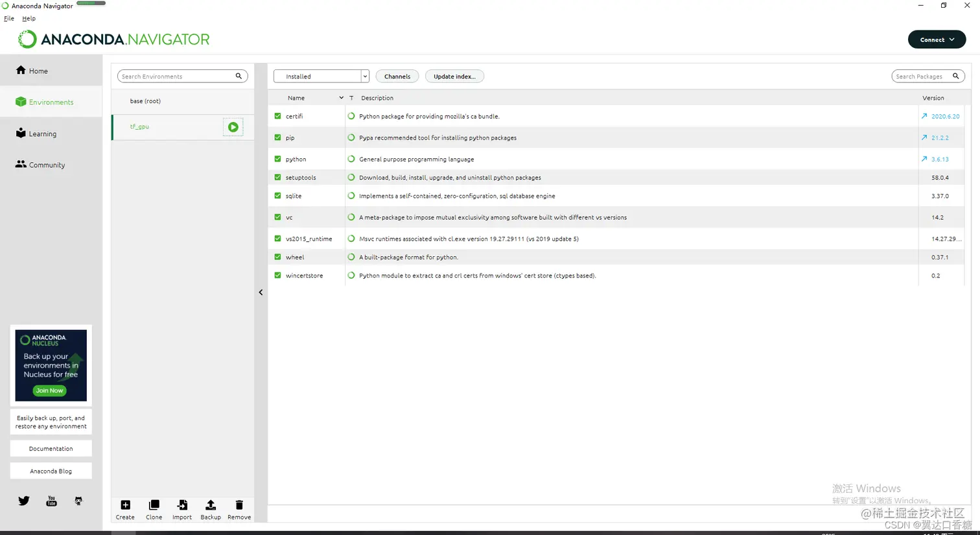
Task: Open the GitHub icon link
Action: click(x=78, y=501)
